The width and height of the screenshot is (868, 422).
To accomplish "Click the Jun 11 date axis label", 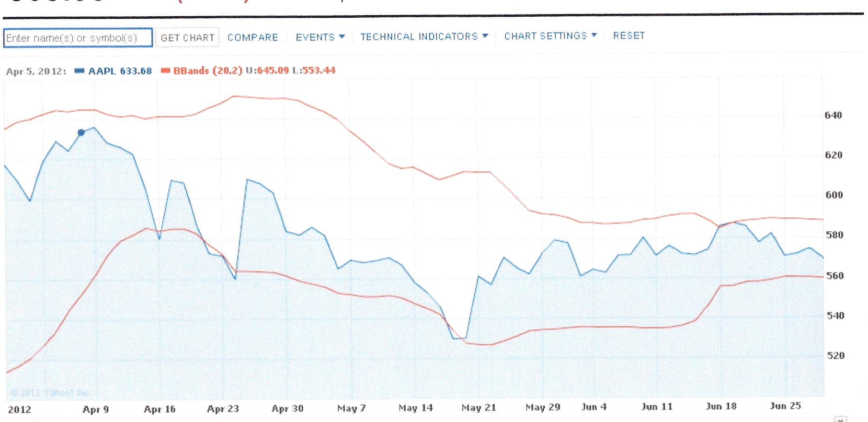I will (657, 407).
